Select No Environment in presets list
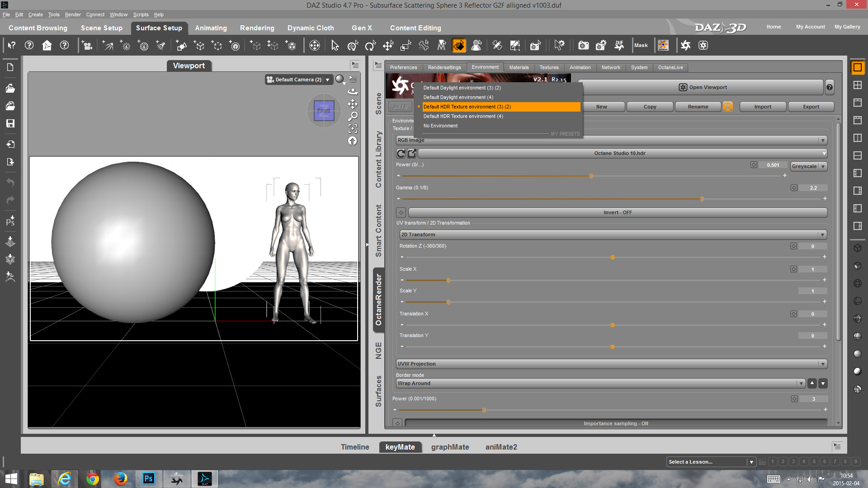868x488 pixels. 440,126
